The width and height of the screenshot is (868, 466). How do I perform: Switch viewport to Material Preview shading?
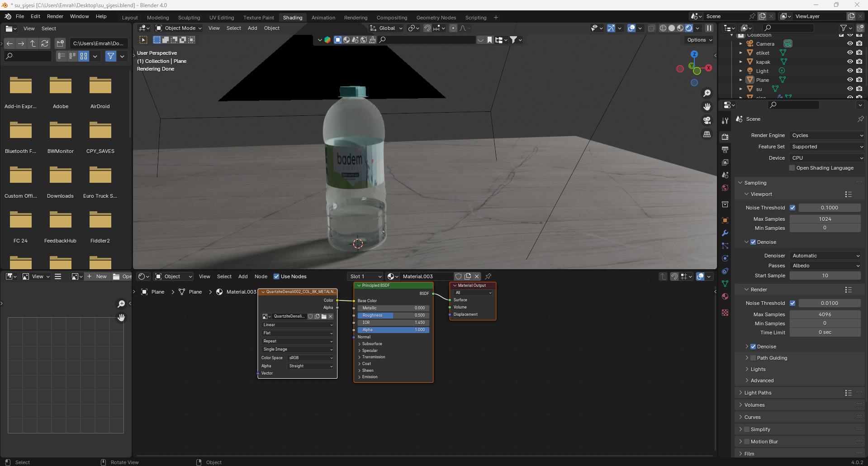[x=680, y=28]
